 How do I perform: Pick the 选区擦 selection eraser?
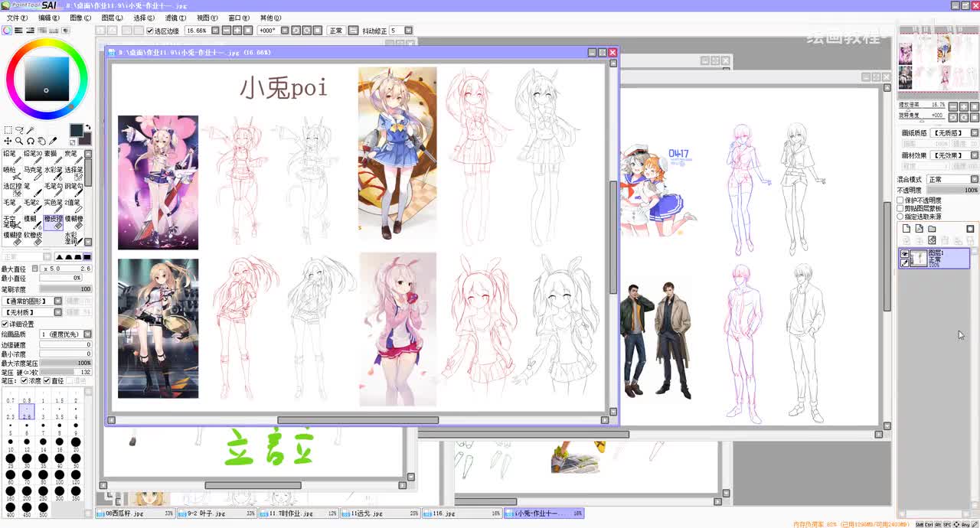coord(11,191)
